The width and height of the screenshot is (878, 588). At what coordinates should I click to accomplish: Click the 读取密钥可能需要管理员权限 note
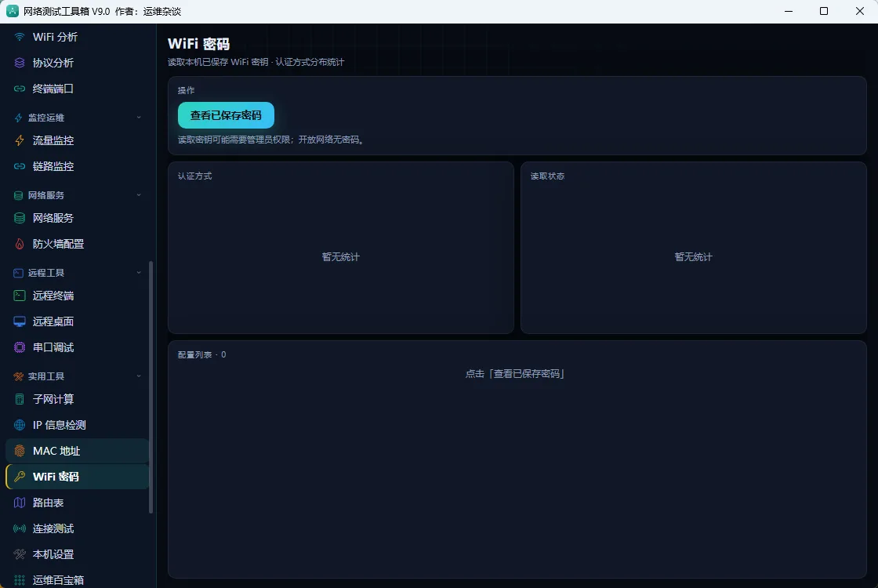271,140
